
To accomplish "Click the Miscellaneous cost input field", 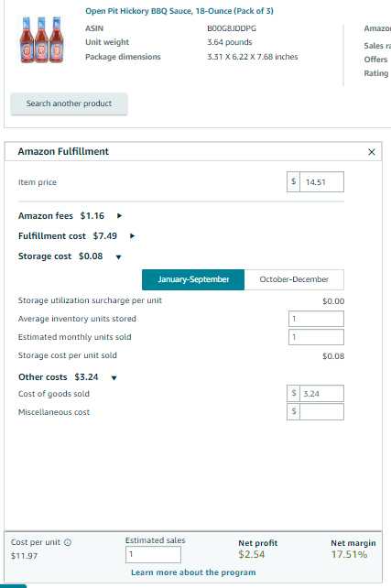I will tap(321, 411).
